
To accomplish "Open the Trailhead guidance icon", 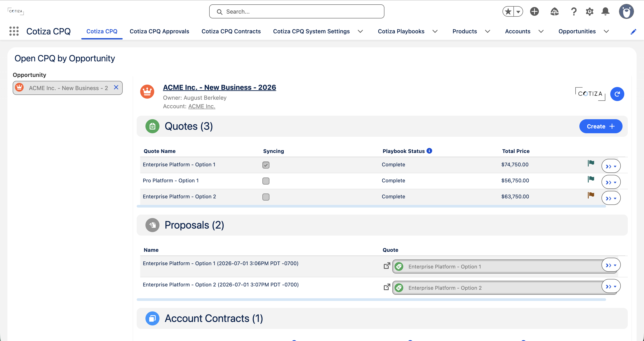I will coord(554,12).
